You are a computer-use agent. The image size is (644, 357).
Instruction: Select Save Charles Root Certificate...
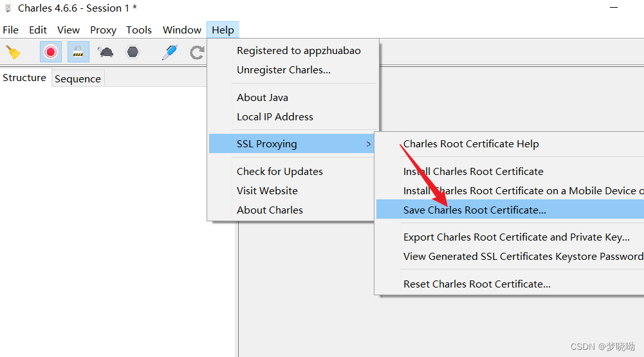510,210
